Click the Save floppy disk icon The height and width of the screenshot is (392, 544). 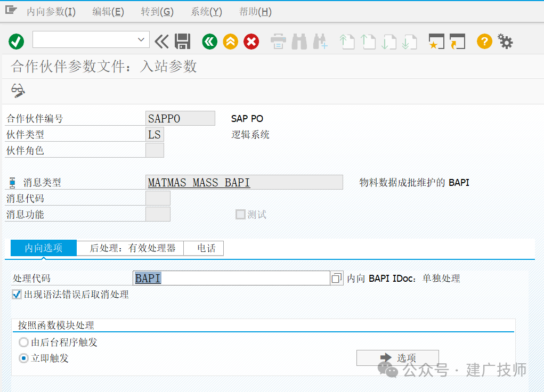point(183,42)
